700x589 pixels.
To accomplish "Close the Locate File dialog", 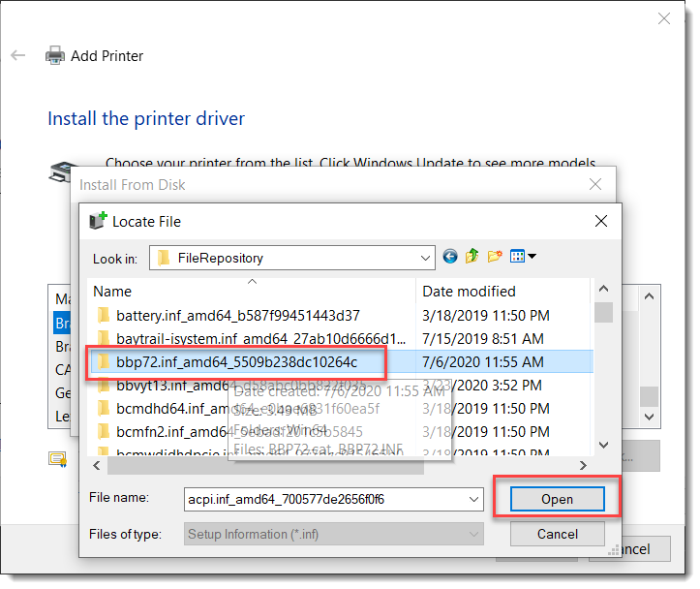I will pyautogui.click(x=601, y=221).
